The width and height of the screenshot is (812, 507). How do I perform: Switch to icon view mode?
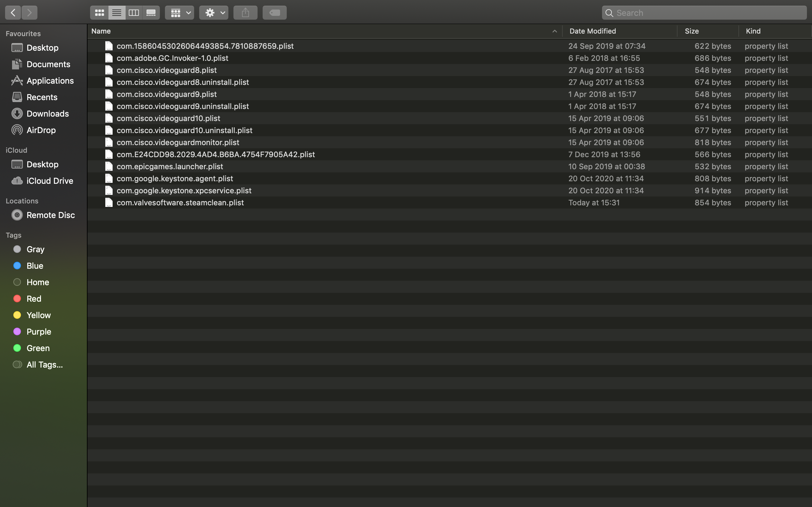point(99,13)
